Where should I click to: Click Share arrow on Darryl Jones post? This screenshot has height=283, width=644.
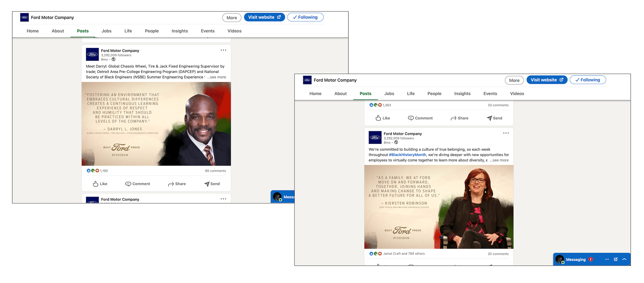(x=171, y=184)
